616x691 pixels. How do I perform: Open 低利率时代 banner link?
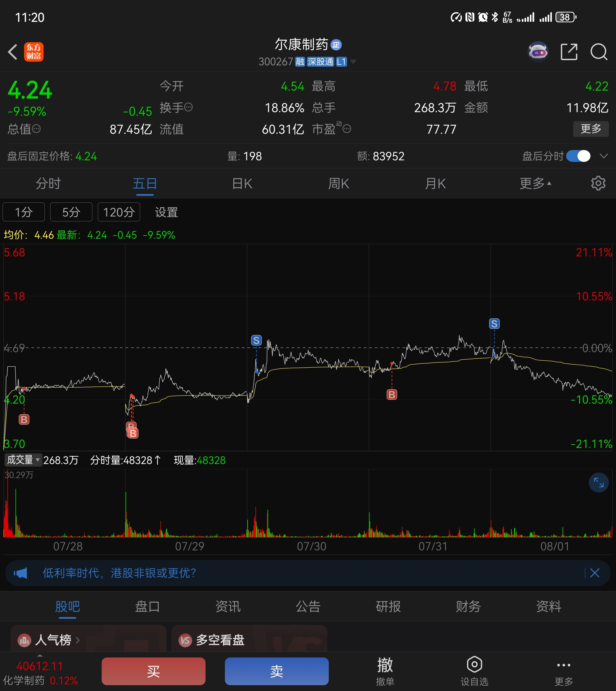tap(119, 573)
